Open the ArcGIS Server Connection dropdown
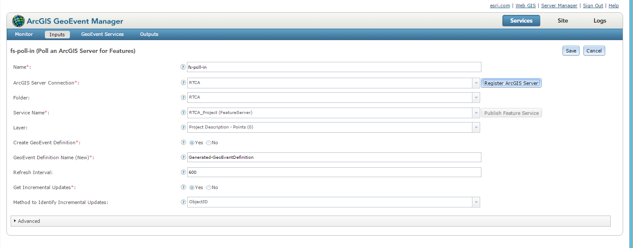This screenshot has height=248, width=644. (x=476, y=83)
